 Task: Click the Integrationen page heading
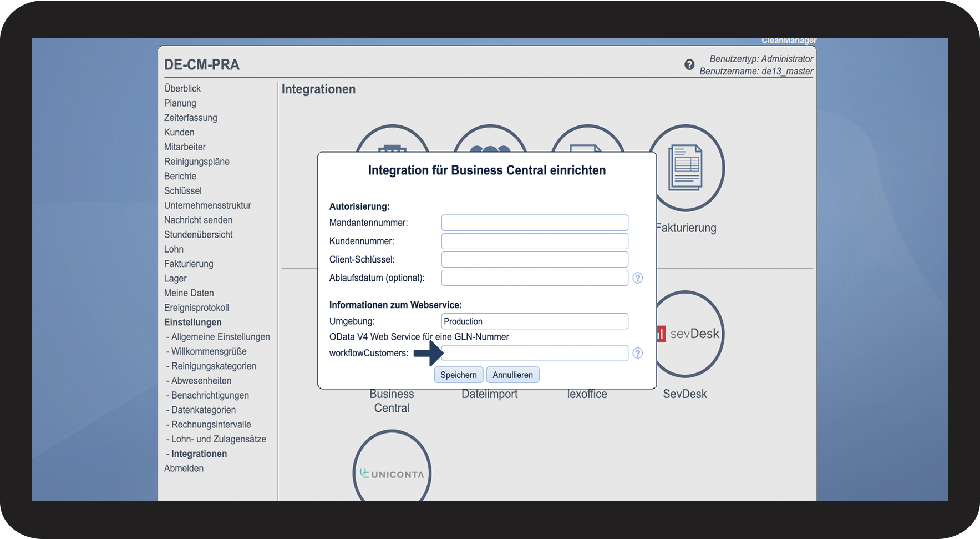(318, 89)
